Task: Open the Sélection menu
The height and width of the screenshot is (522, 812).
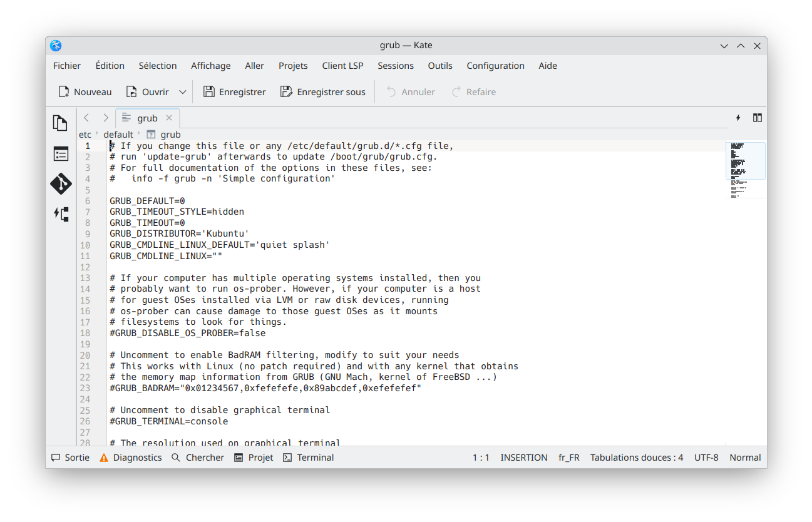Action: click(x=158, y=66)
